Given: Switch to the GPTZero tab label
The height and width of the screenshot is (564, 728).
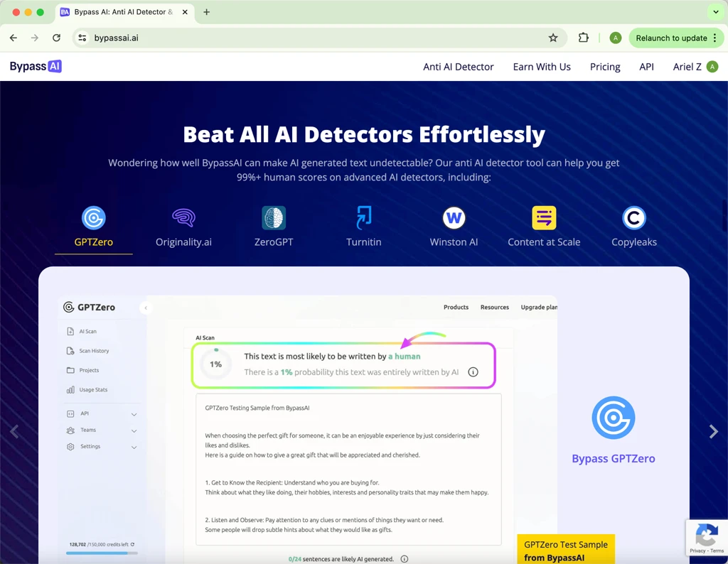Looking at the screenshot, I should (x=94, y=242).
